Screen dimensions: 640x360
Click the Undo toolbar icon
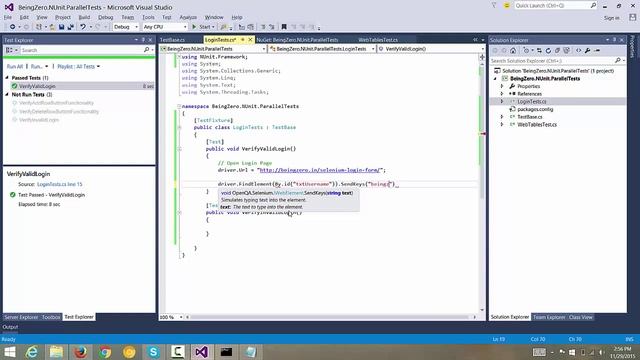coord(83,27)
